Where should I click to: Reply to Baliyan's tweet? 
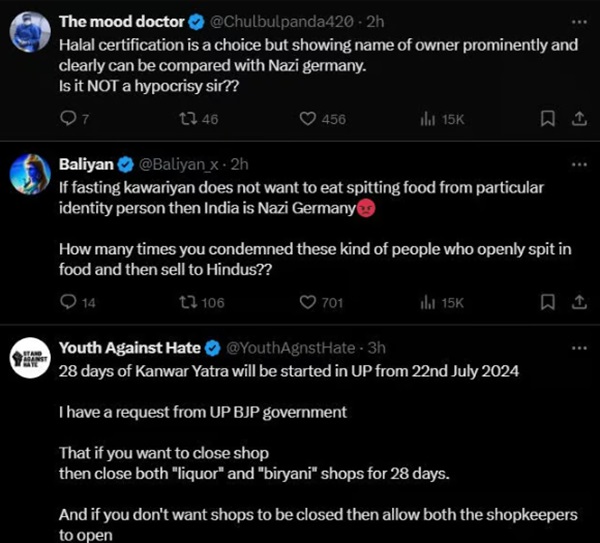(69, 302)
